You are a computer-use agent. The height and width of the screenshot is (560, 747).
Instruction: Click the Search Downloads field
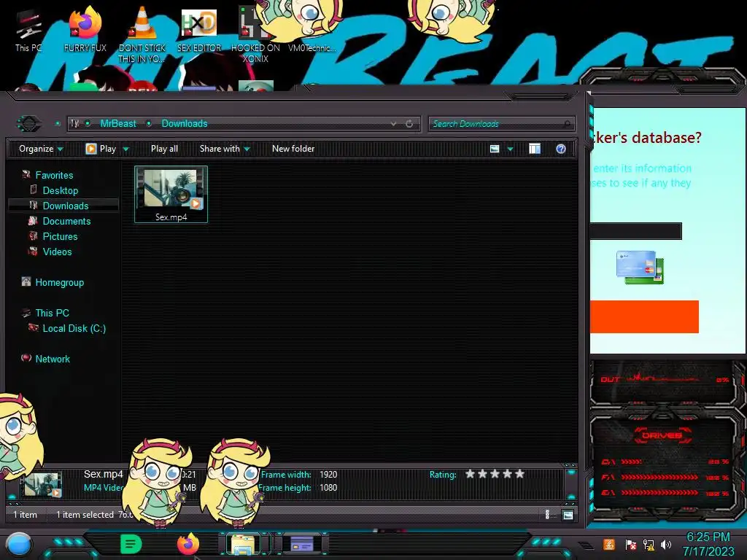[x=501, y=124]
